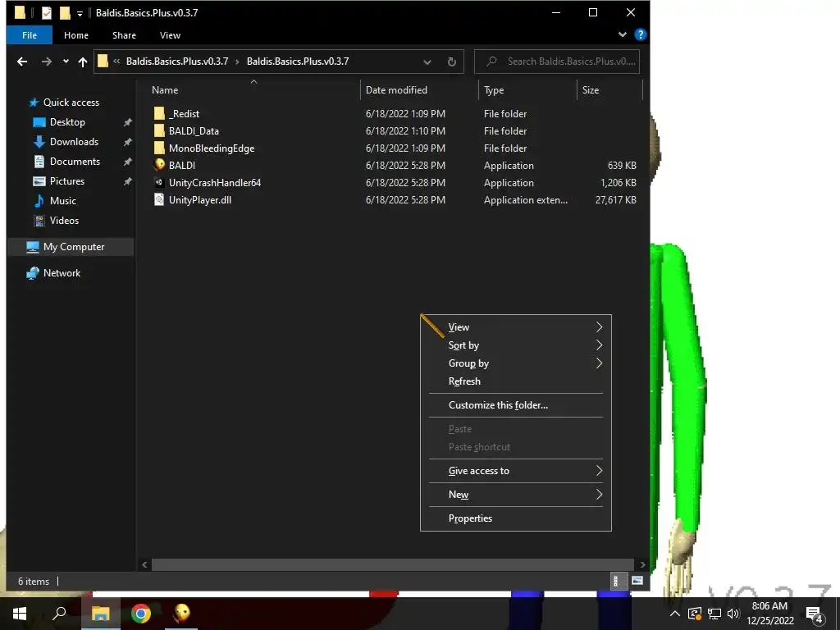Select My Computer in navigation pane
The width and height of the screenshot is (840, 630).
tap(71, 247)
